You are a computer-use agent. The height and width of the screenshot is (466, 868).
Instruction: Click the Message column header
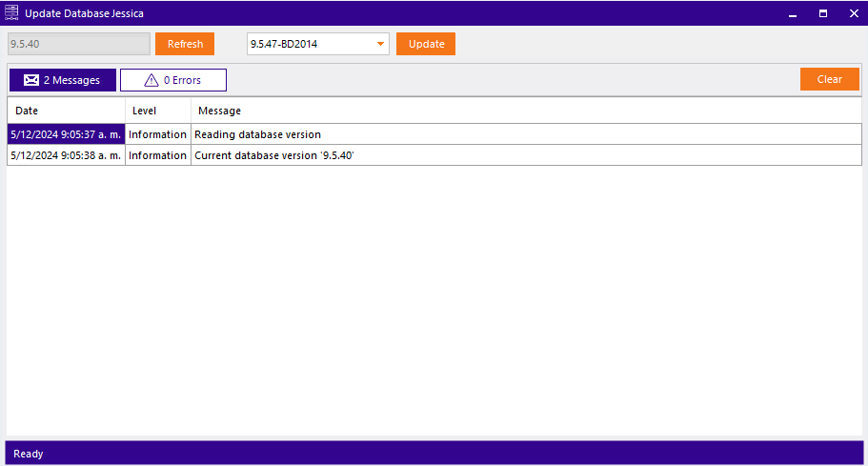(x=526, y=111)
